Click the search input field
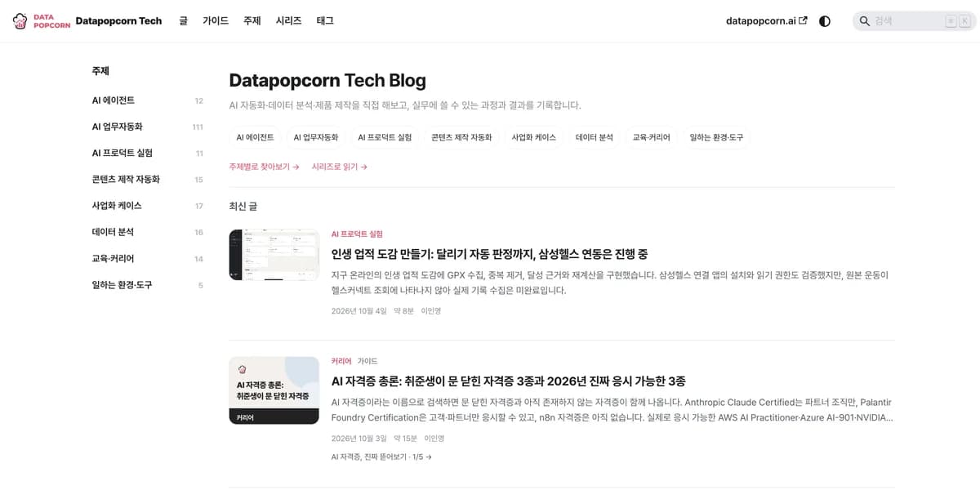This screenshot has width=980, height=490. click(914, 21)
